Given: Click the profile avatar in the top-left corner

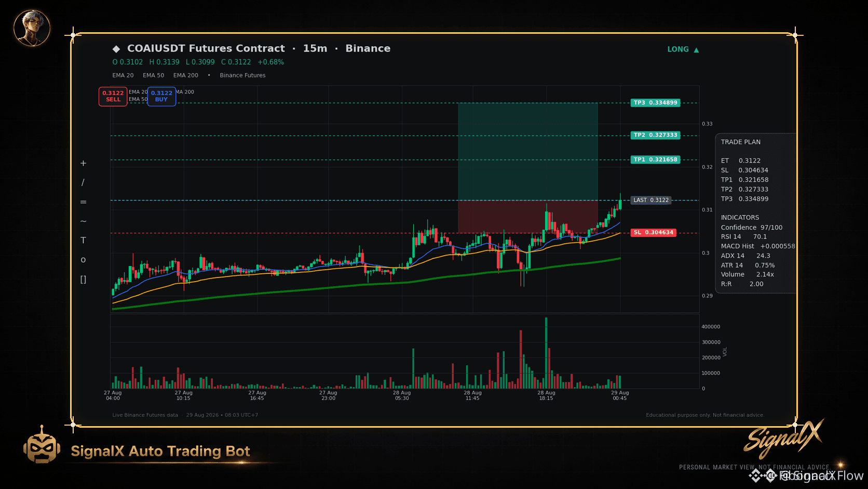Looking at the screenshot, I should pyautogui.click(x=32, y=28).
